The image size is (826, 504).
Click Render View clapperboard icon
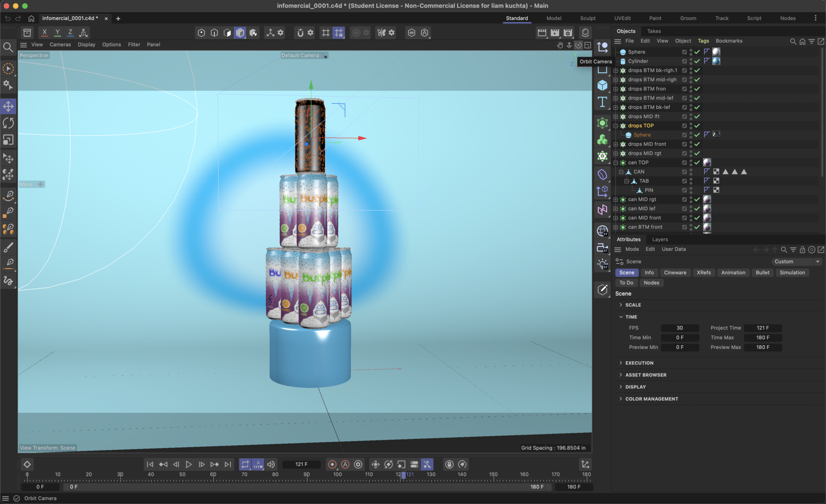click(542, 32)
